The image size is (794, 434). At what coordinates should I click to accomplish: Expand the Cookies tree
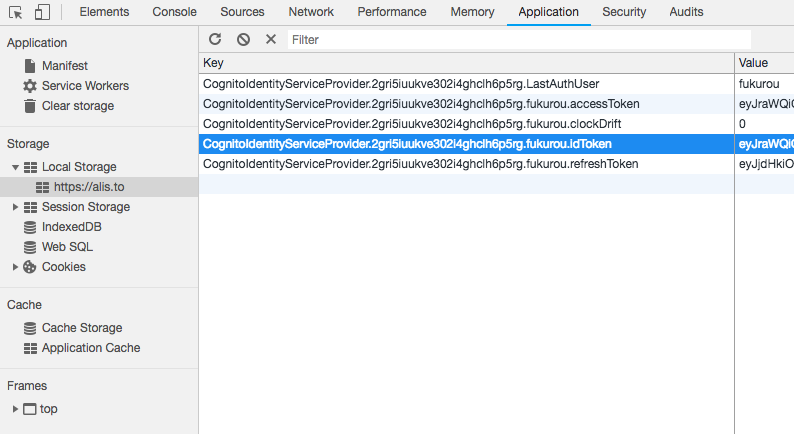pos(16,267)
